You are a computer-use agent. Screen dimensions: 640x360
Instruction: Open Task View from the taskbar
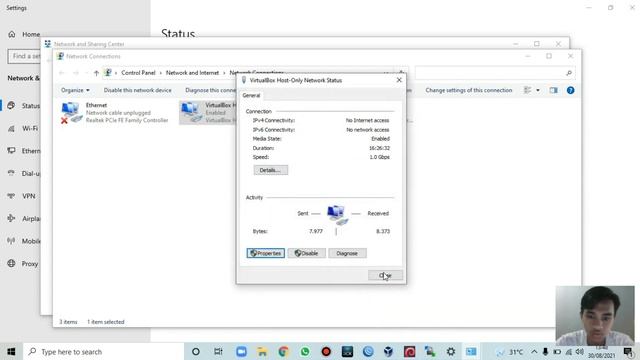pyautogui.click(x=218, y=351)
